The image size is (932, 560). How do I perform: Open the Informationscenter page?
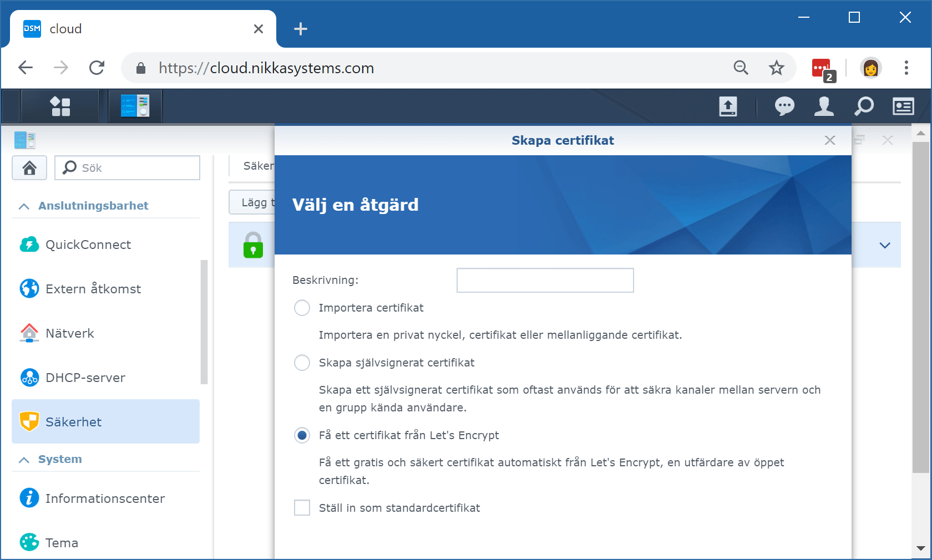(x=105, y=498)
